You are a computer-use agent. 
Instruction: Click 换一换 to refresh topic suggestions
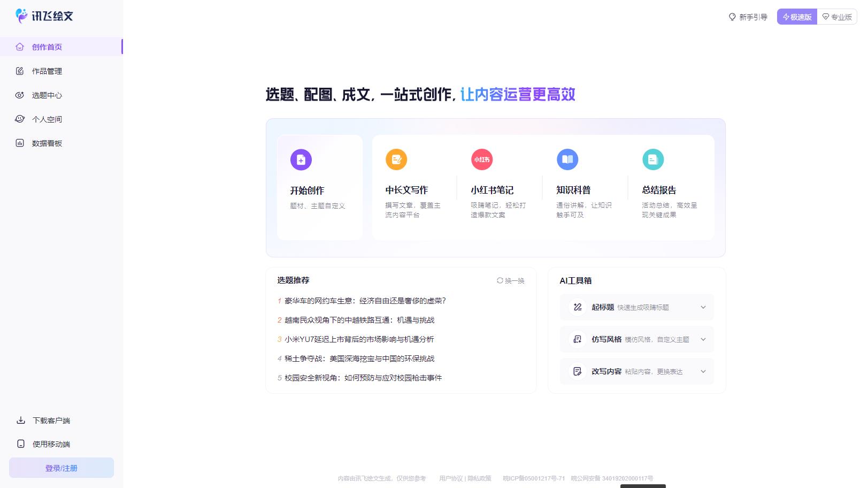(x=510, y=280)
